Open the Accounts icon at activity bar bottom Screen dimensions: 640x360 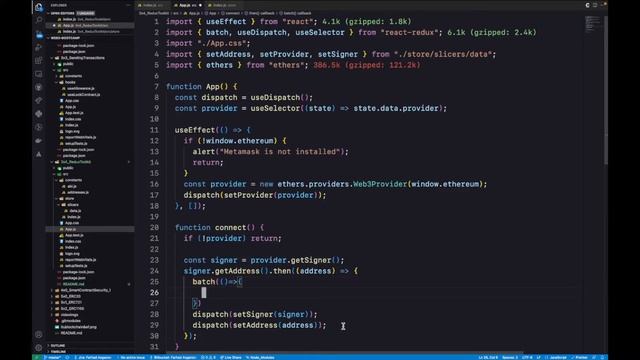tap(39, 335)
